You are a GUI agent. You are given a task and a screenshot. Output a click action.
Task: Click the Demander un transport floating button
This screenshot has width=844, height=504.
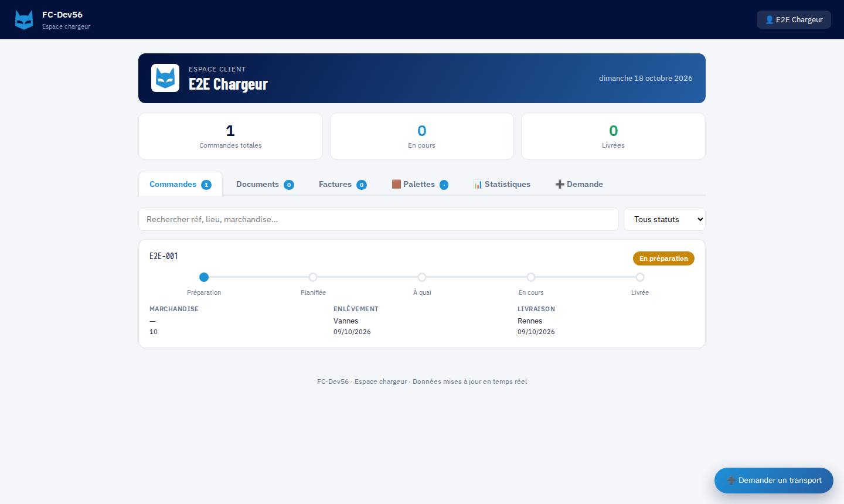774,480
